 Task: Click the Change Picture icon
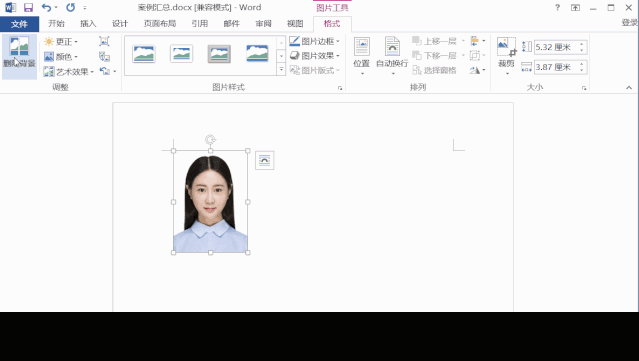click(x=104, y=56)
